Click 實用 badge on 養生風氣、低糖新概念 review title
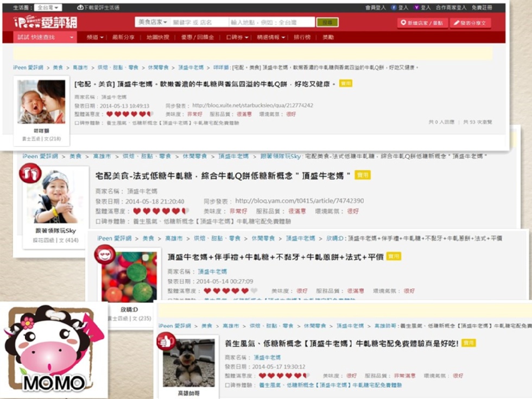The width and height of the screenshot is (532, 399). [x=468, y=343]
